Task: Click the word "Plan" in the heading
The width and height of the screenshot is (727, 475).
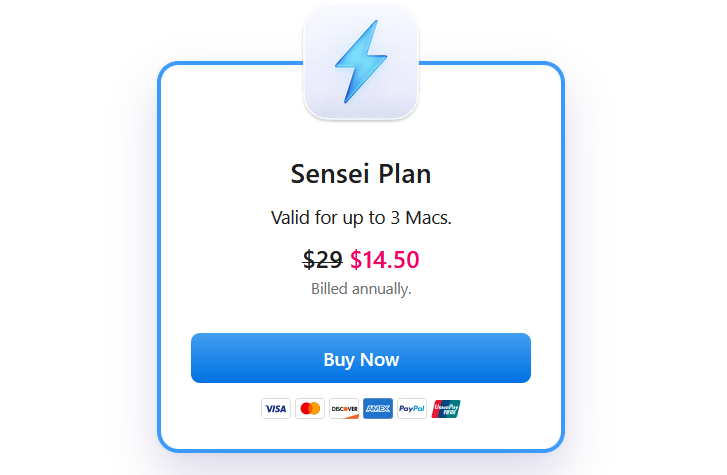Action: click(x=404, y=174)
